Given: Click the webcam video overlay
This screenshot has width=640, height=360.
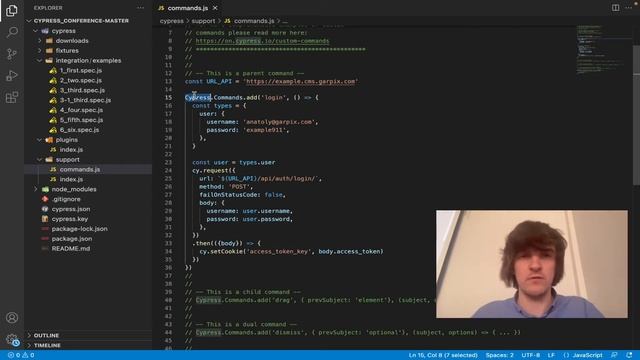Looking at the screenshot, I should [x=532, y=264].
